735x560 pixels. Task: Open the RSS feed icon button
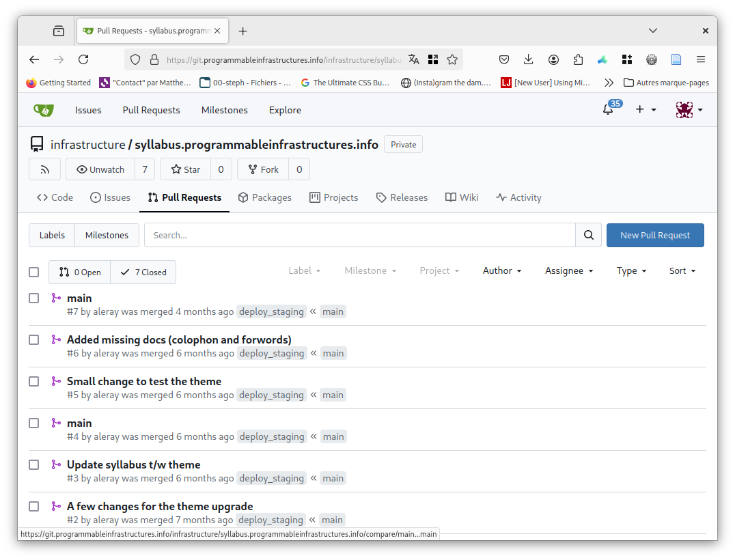[45, 169]
